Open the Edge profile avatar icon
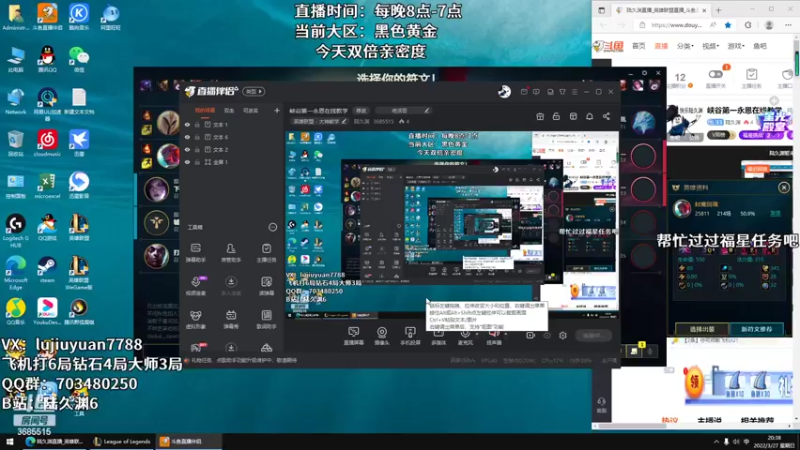 tap(769, 25)
